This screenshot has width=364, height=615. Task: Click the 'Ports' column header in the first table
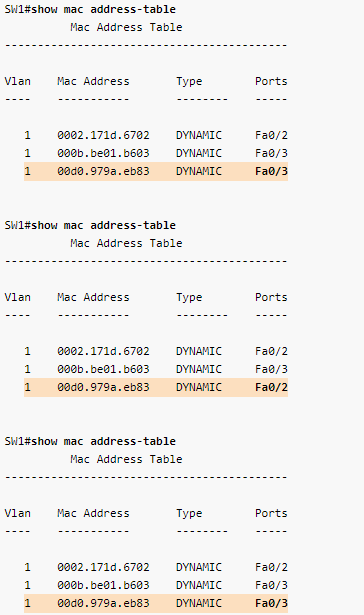click(x=271, y=81)
